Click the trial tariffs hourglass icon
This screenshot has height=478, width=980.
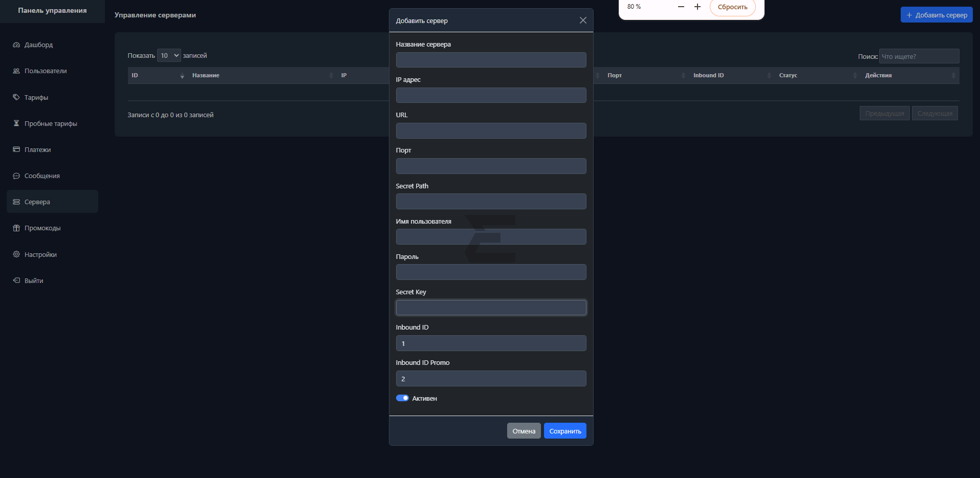click(x=16, y=123)
